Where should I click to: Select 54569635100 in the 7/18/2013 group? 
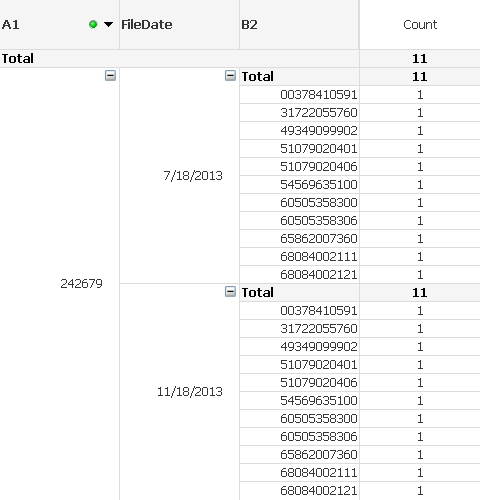point(319,185)
